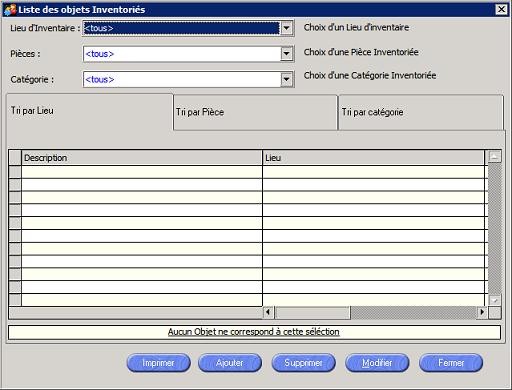This screenshot has width=512, height=390.
Task: Click the 'Pièces :' label
Action: coord(25,54)
